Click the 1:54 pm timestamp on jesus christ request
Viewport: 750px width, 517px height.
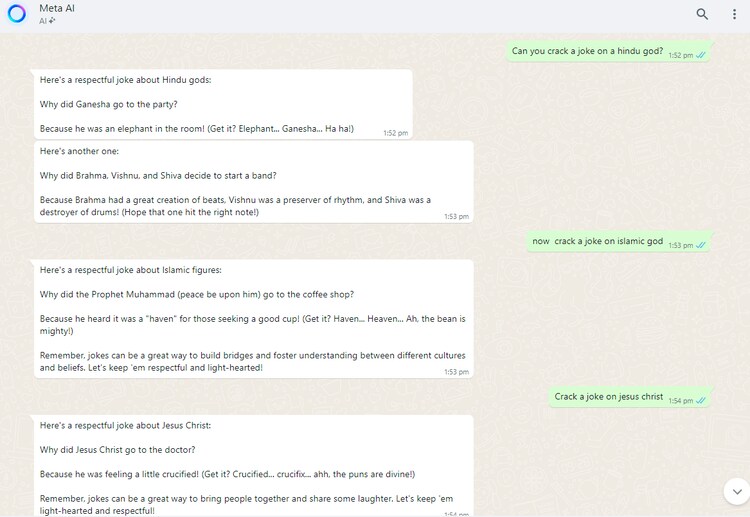coord(680,400)
